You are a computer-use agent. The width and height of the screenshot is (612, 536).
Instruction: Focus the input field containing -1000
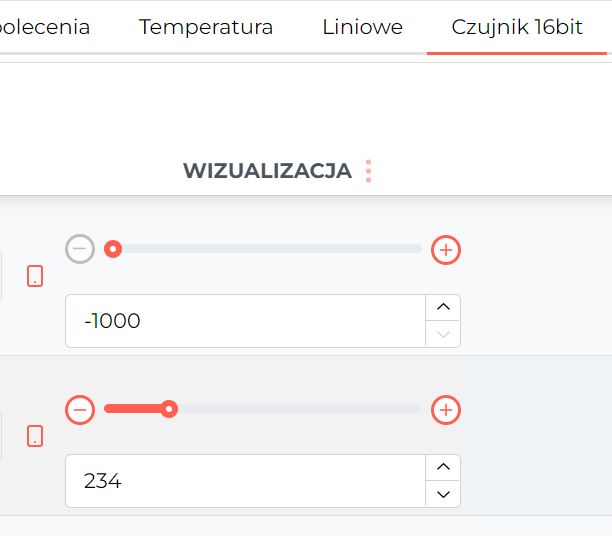pos(245,321)
